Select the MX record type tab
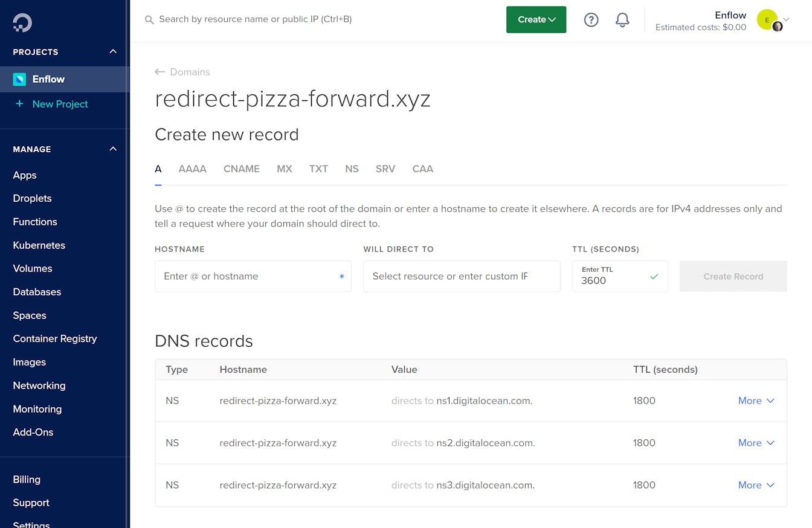812x528 pixels. pos(284,169)
